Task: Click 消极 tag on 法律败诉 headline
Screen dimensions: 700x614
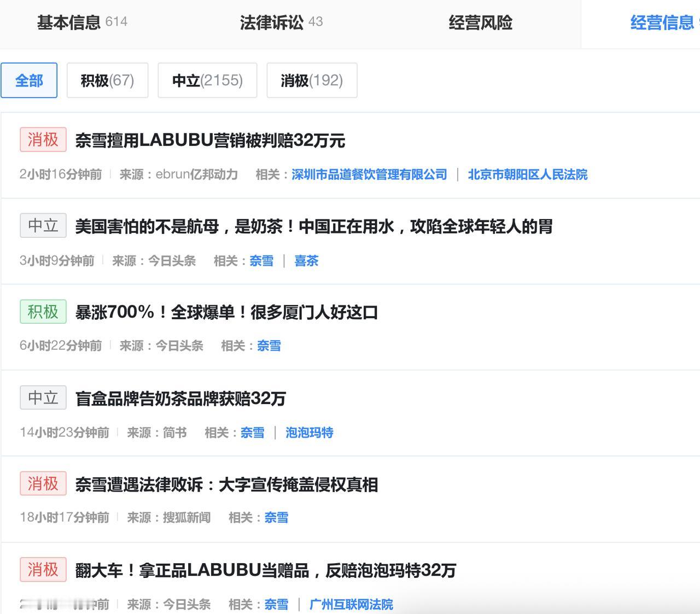Action: (x=43, y=483)
